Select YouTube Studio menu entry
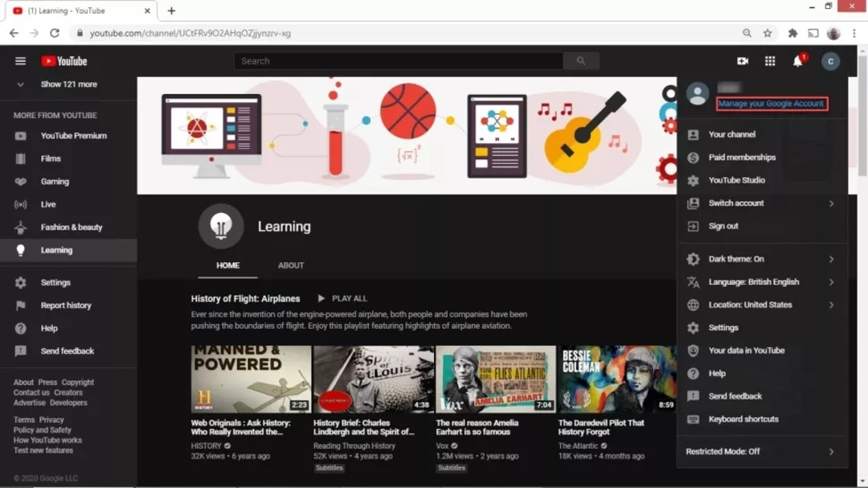Screen dimensions: 868x488 762,180
